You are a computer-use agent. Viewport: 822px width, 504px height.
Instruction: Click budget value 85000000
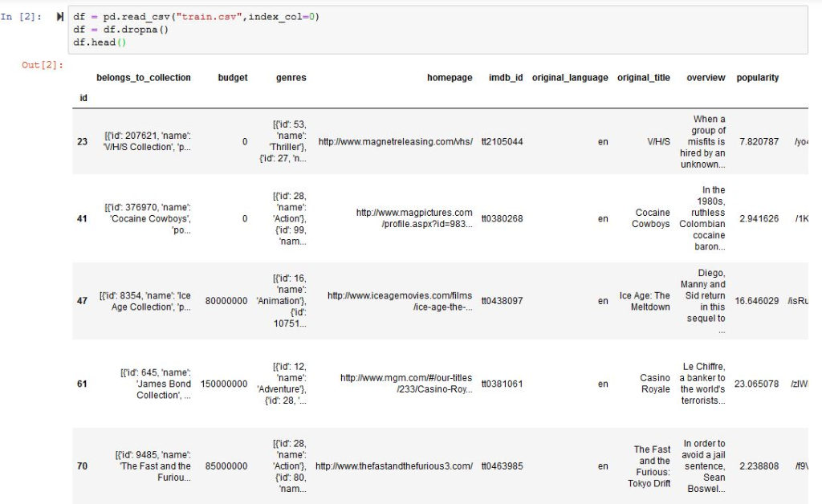click(226, 465)
